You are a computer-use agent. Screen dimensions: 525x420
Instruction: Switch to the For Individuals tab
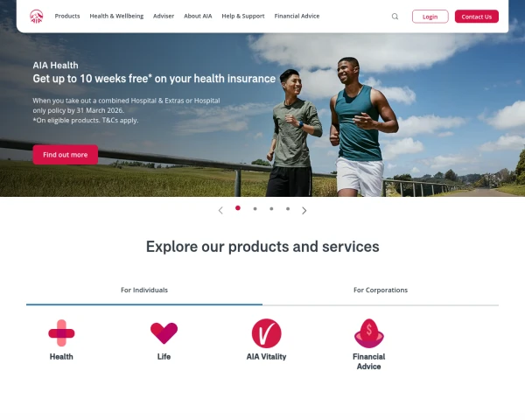pos(144,290)
